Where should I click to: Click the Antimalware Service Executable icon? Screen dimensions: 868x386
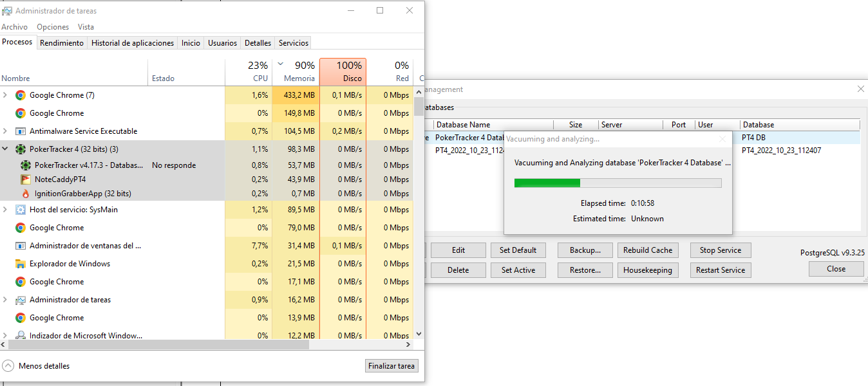pyautogui.click(x=21, y=131)
